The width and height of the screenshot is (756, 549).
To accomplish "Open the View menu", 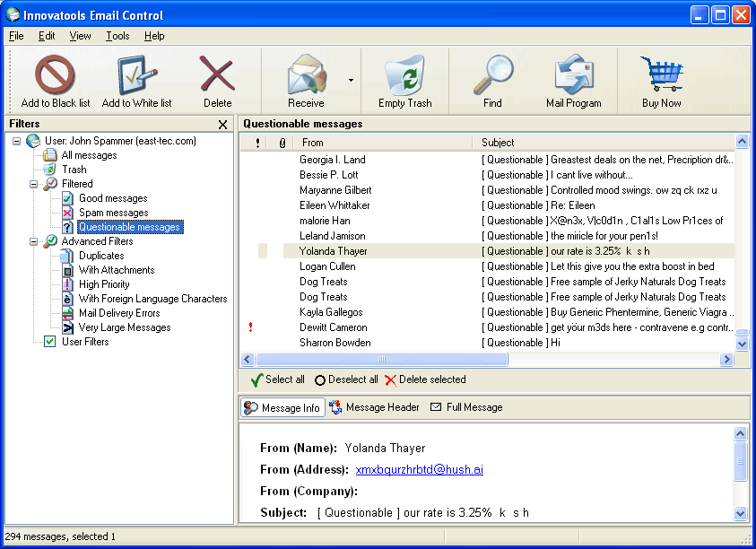I will click(x=80, y=36).
